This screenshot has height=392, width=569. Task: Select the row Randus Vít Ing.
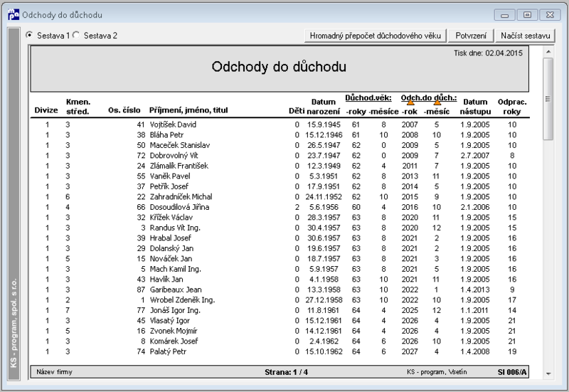point(280,228)
